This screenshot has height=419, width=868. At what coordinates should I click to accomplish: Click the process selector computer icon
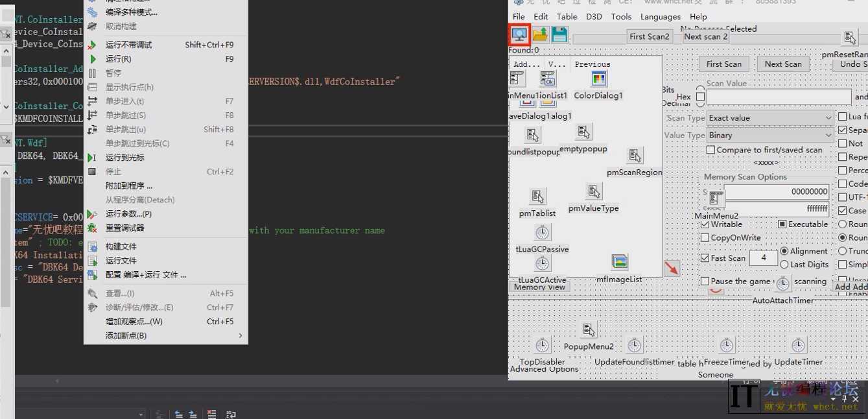[519, 35]
